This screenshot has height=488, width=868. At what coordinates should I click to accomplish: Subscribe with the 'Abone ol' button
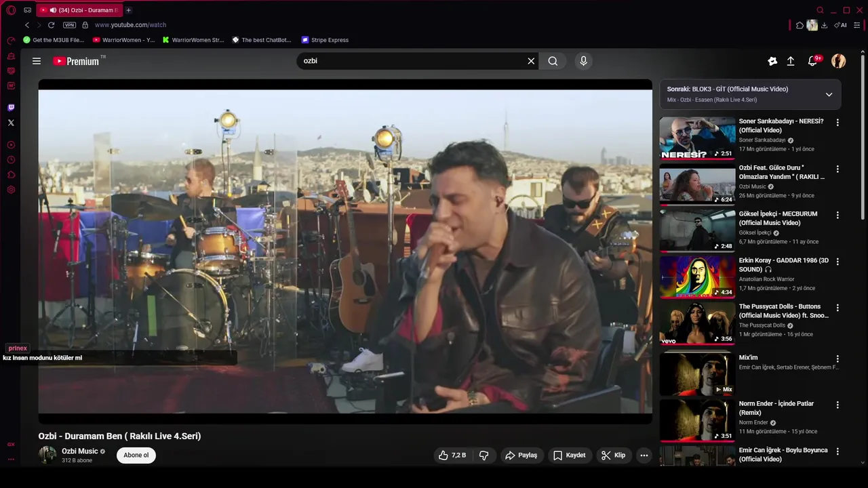(x=136, y=455)
